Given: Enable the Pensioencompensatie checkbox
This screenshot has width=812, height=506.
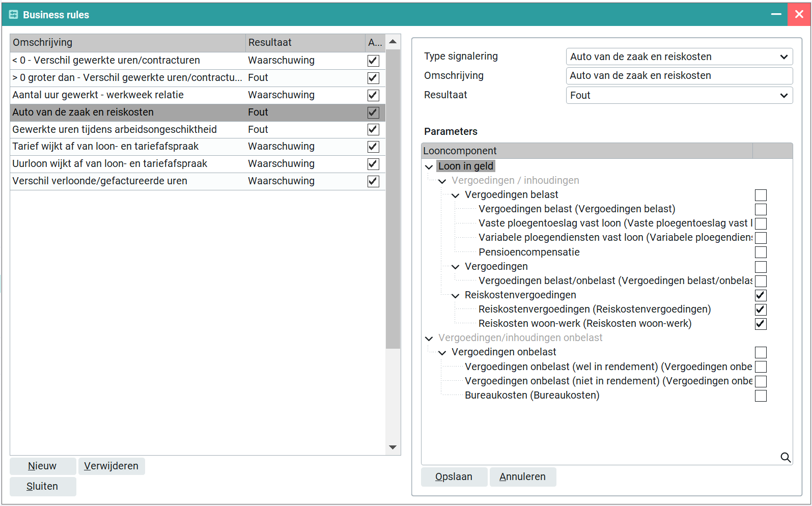Looking at the screenshot, I should point(761,252).
